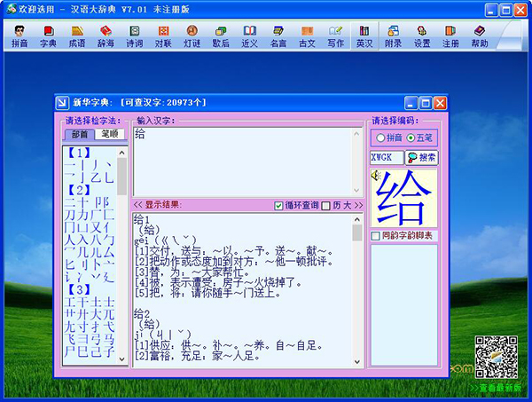Open the 附录 appendix tool

[x=393, y=36]
